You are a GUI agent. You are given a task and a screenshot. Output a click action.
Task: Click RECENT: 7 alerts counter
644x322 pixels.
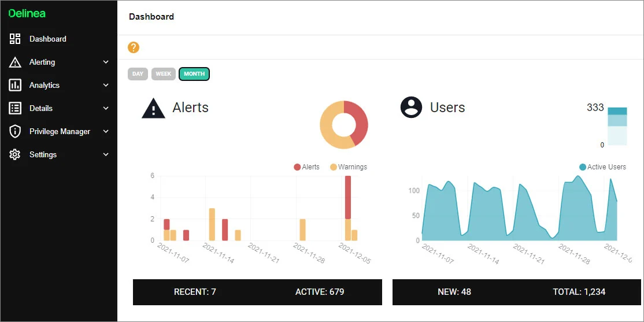(195, 292)
